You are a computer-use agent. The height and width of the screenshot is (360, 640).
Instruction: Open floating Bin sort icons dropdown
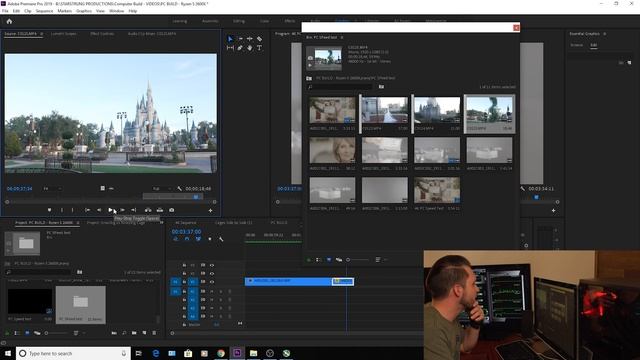tap(380, 260)
